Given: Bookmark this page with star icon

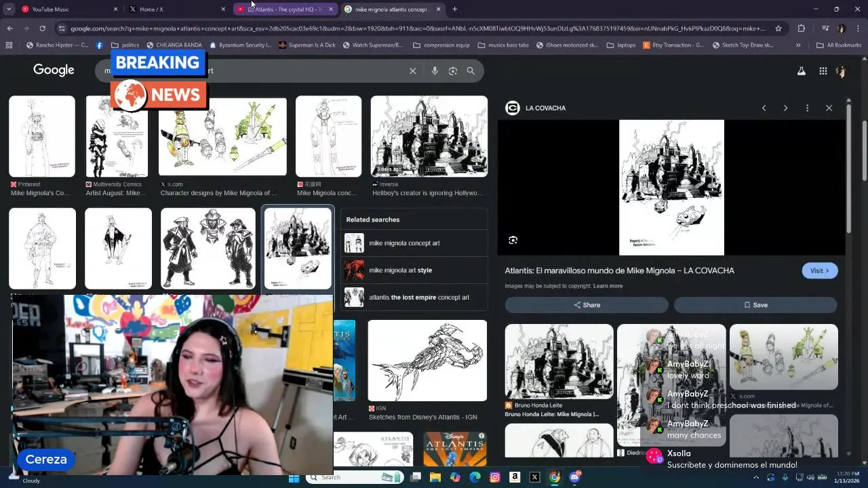Looking at the screenshot, I should (778, 28).
